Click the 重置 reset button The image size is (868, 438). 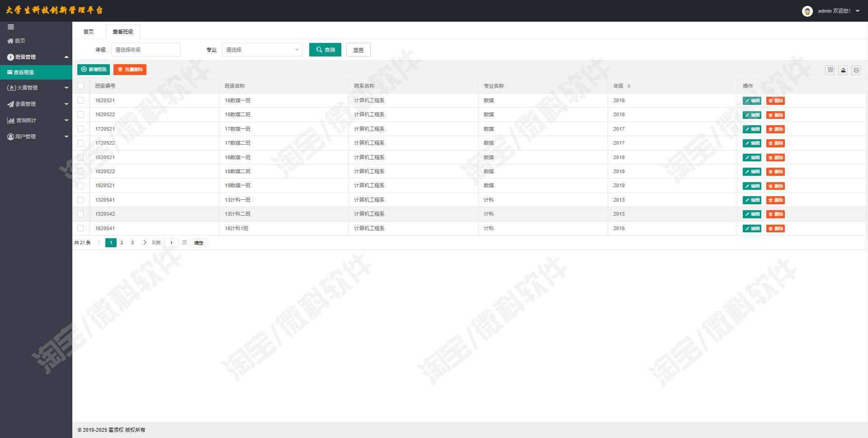click(x=359, y=50)
